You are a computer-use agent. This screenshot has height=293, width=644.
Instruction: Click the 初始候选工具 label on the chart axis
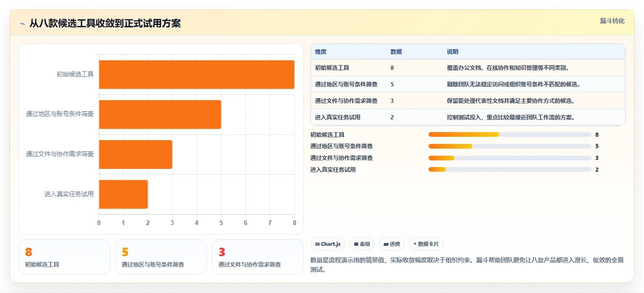coord(75,74)
